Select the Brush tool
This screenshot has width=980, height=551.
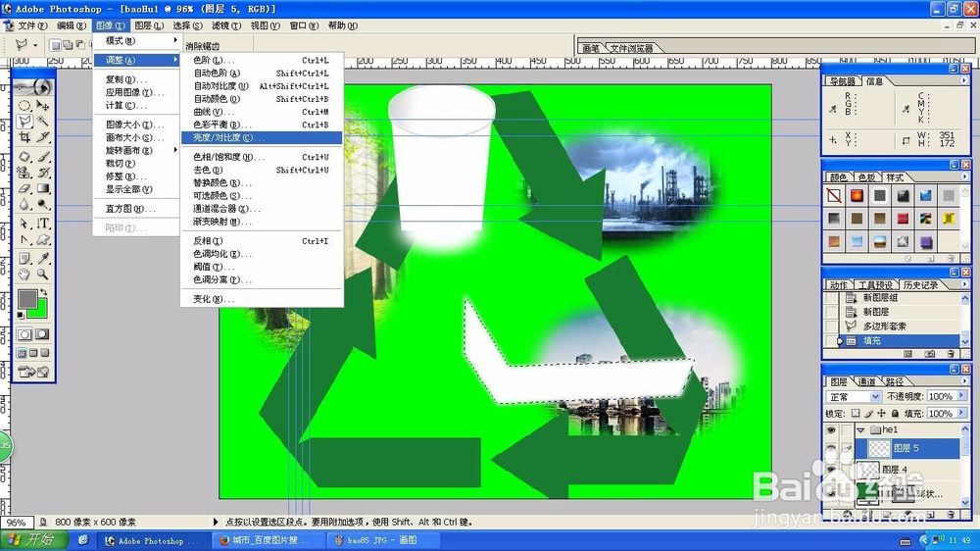[42, 156]
